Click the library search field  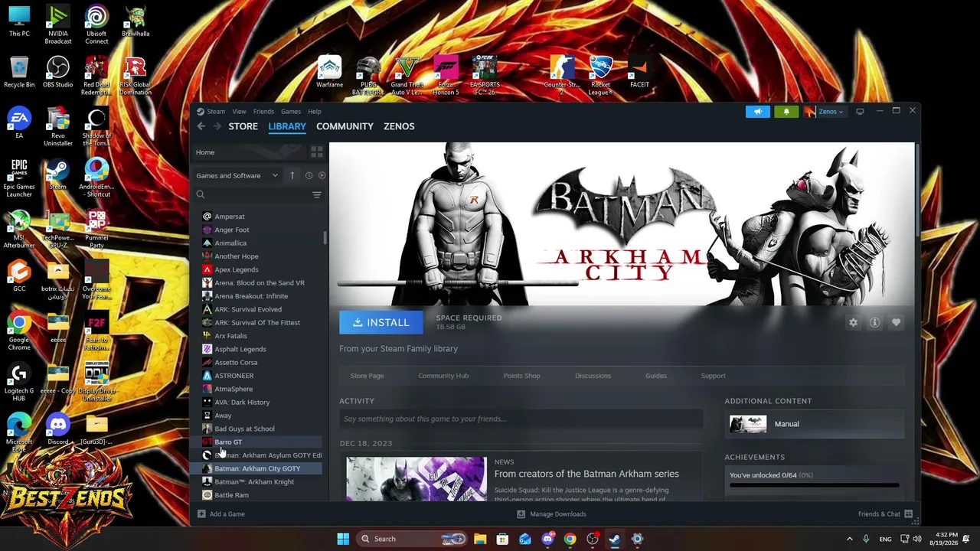tap(258, 195)
